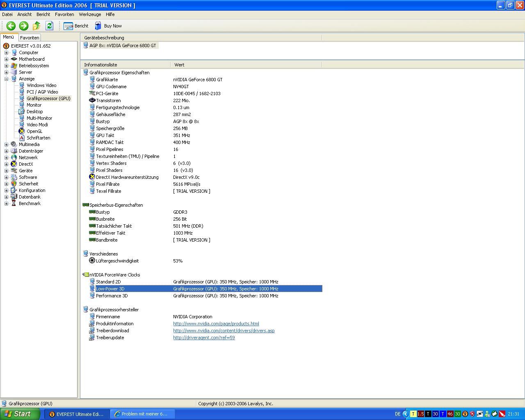Click the Benchmark hourglass icon
This screenshot has height=420, width=525.
point(14,203)
